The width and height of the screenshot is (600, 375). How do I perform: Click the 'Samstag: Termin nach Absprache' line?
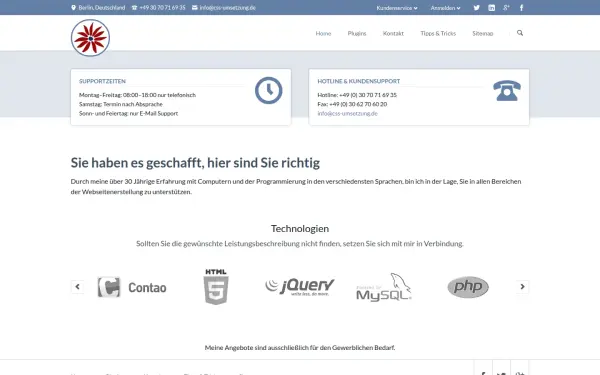pyautogui.click(x=121, y=104)
